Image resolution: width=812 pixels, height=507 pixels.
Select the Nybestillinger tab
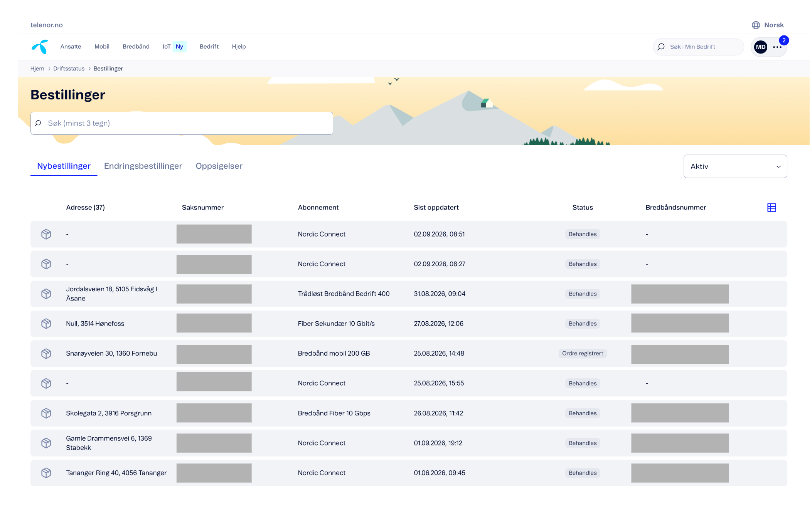64,166
